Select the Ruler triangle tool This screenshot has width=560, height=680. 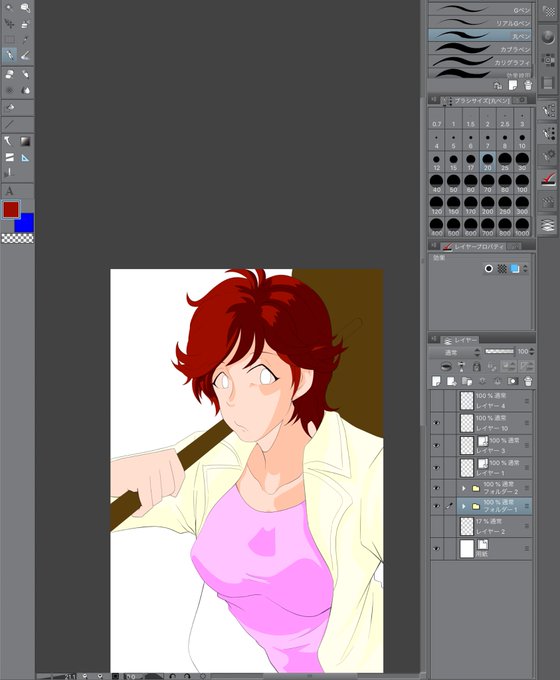coord(25,157)
